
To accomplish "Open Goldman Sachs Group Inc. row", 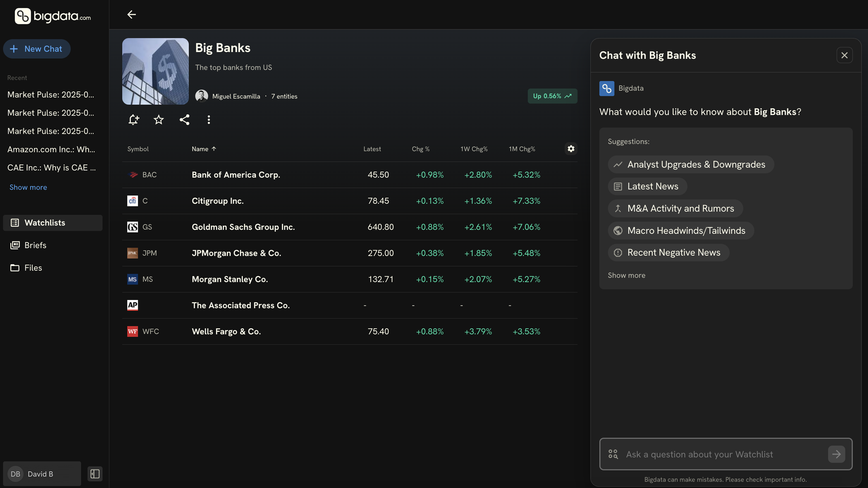I will (349, 227).
